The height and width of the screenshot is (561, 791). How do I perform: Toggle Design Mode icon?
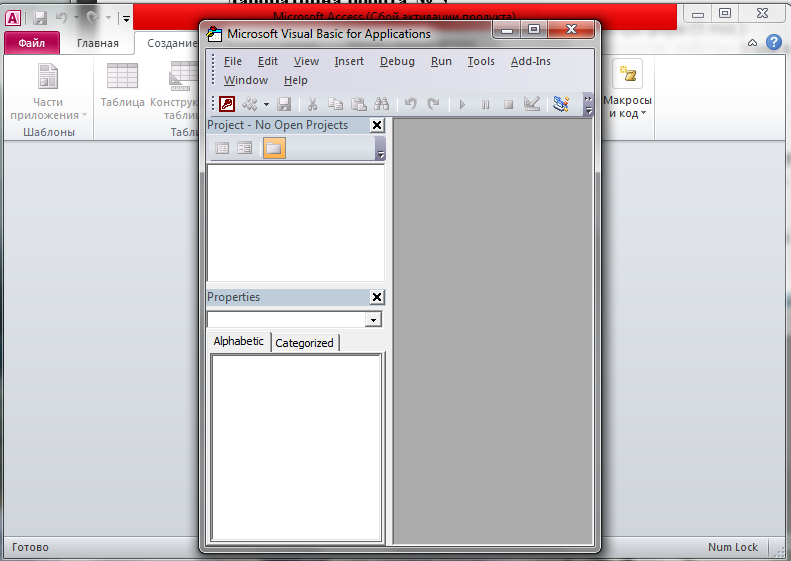point(532,104)
